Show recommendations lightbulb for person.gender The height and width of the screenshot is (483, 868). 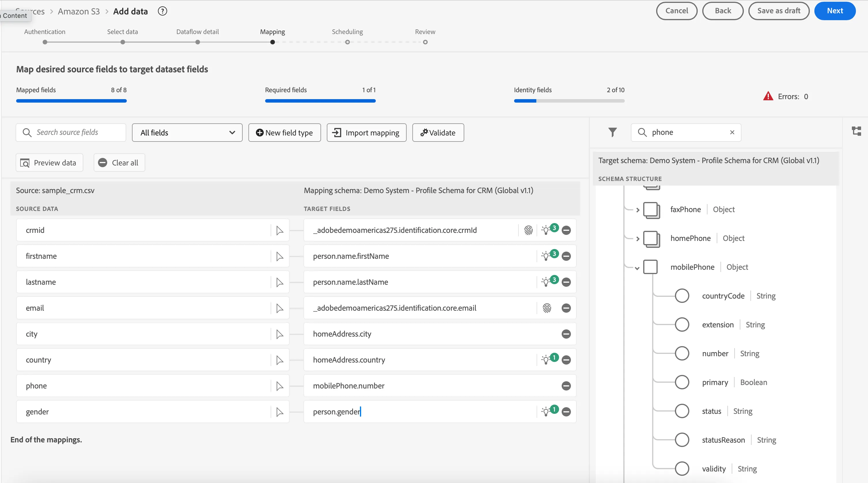pyautogui.click(x=546, y=412)
